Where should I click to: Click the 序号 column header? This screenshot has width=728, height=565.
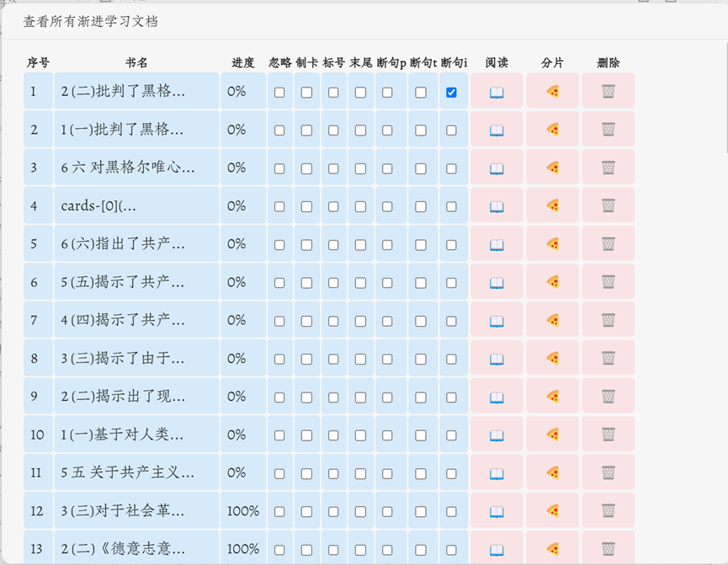38,62
